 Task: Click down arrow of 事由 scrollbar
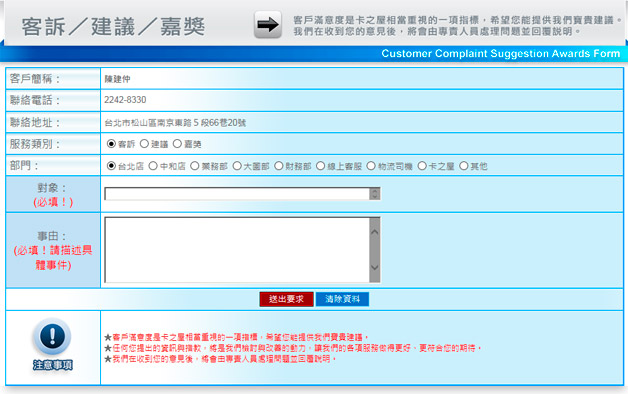click(375, 267)
